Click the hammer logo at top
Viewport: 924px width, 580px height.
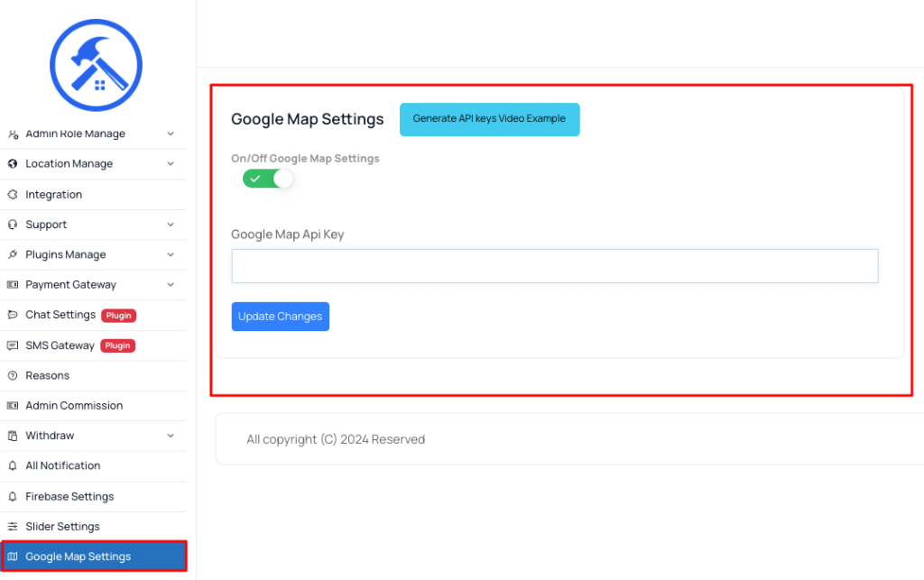click(x=96, y=65)
